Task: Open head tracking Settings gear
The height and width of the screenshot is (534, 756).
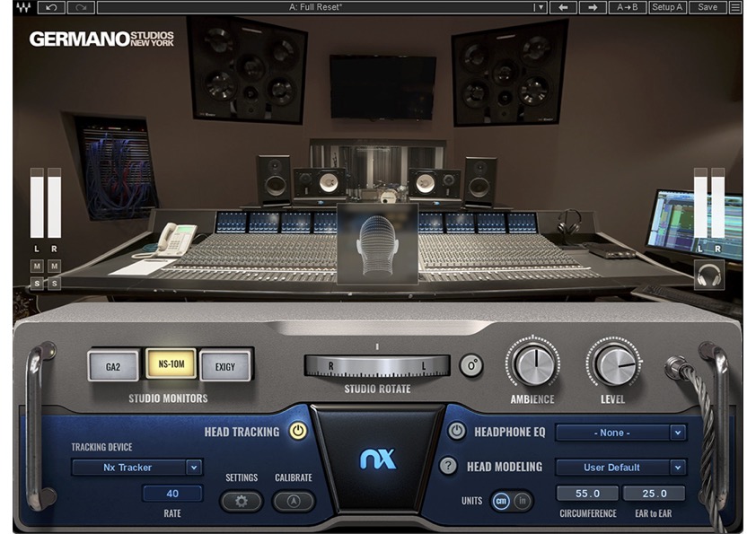Action: pyautogui.click(x=242, y=501)
